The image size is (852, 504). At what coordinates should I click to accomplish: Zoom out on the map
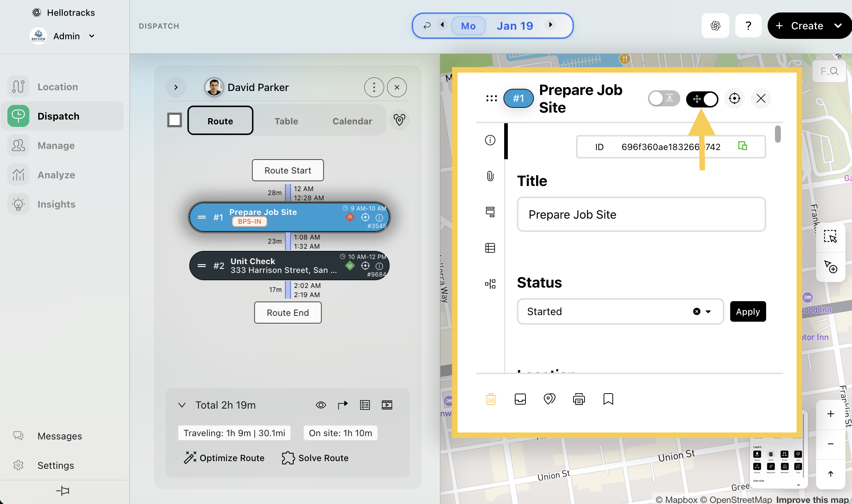[x=830, y=444]
